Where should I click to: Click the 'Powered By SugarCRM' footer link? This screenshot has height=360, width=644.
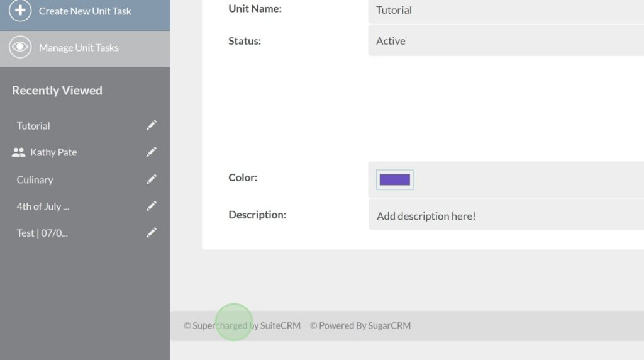(360, 325)
